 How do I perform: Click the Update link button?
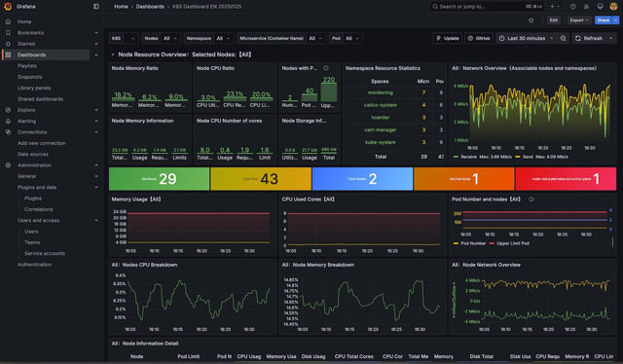[448, 39]
